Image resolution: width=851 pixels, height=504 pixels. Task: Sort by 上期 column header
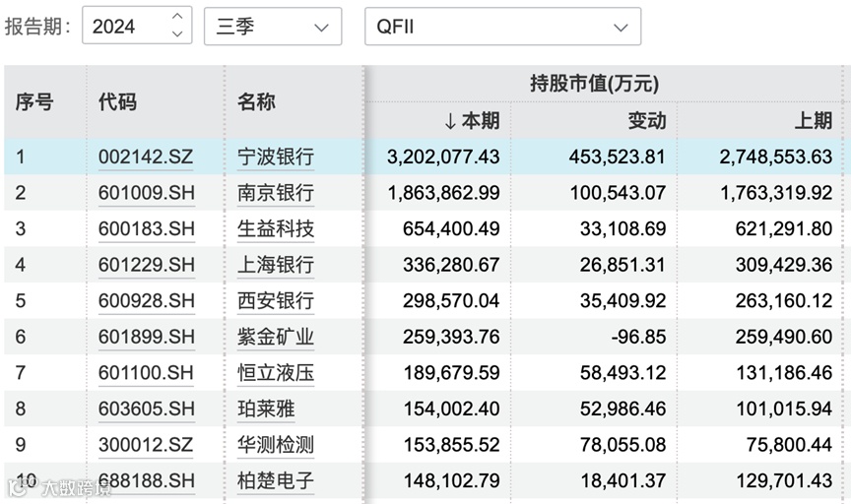pos(813,120)
